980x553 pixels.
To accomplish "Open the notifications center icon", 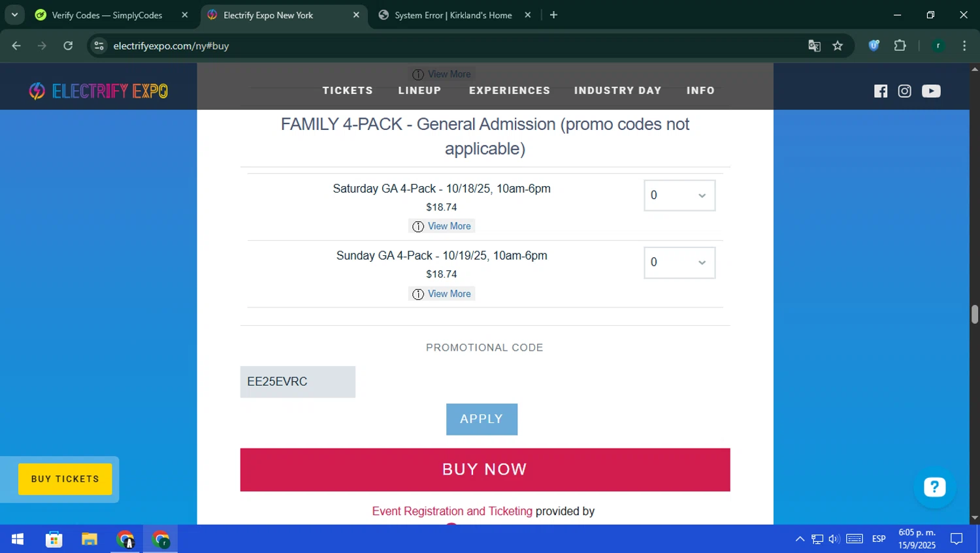I will [x=956, y=539].
